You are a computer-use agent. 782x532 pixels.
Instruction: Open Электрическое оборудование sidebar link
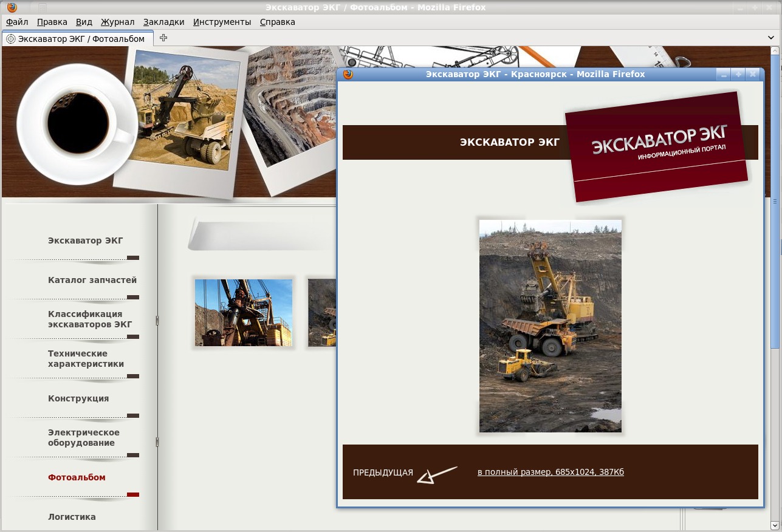tap(84, 437)
